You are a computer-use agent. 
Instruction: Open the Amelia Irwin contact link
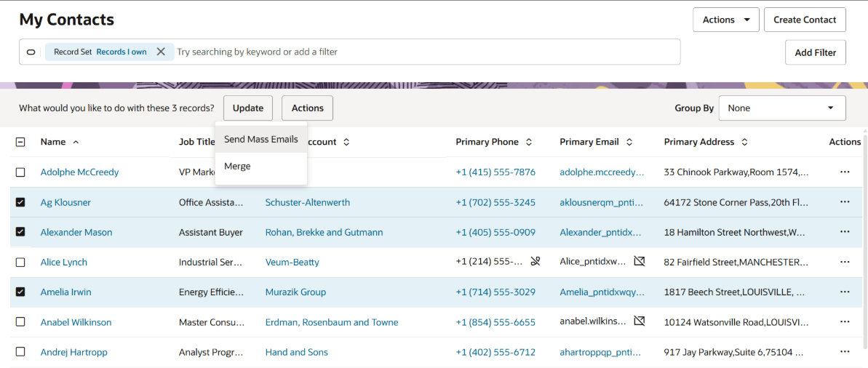(66, 292)
